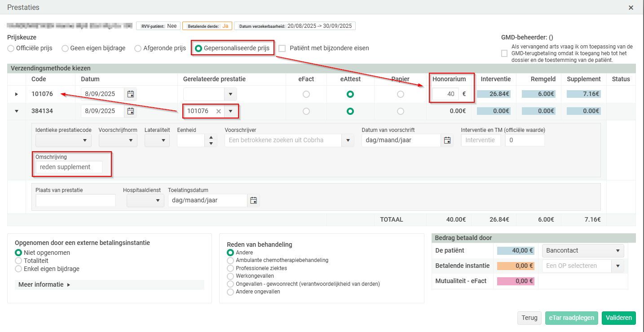Expand row details for code 101076

[x=17, y=94]
